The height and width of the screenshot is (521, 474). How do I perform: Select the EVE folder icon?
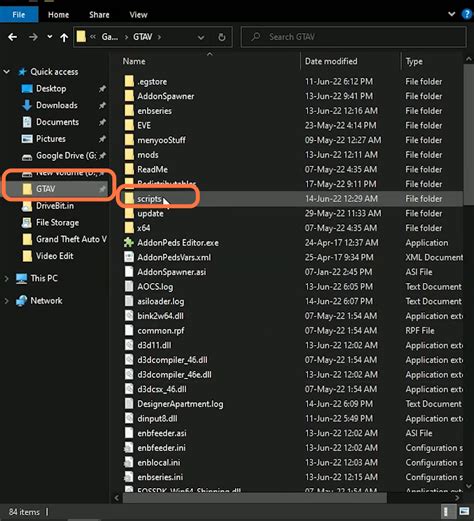(129, 125)
